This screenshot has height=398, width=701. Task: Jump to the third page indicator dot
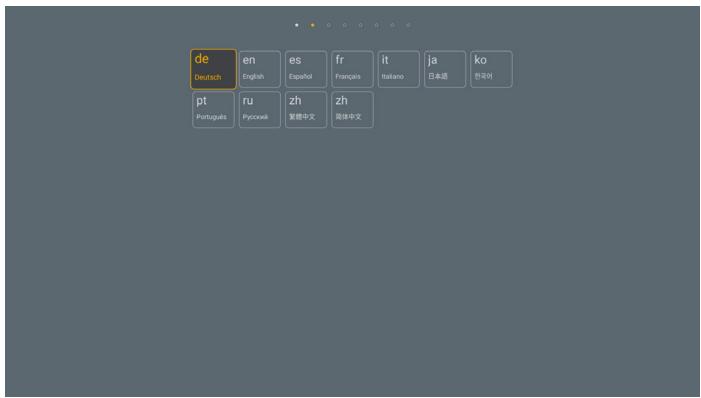pos(329,25)
